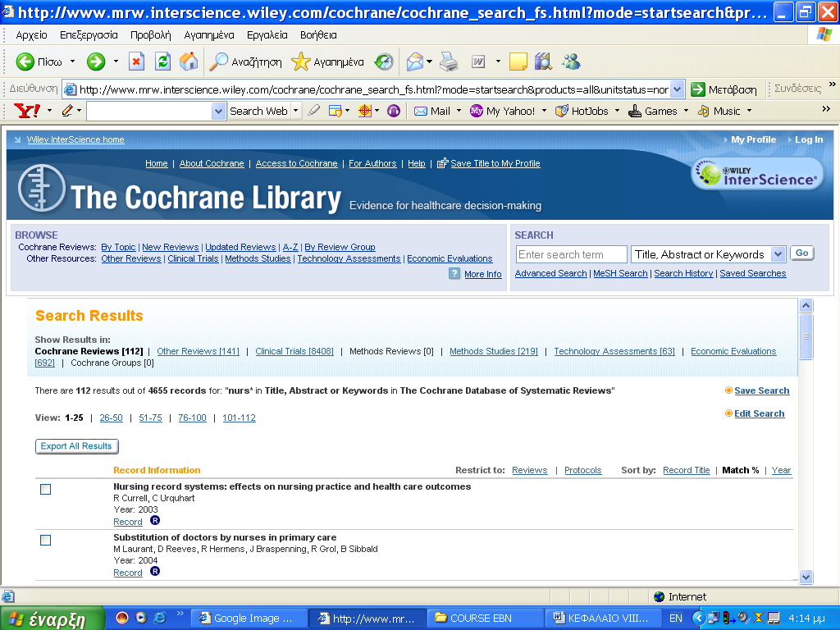840x630 pixels.
Task: Open the Εργαλεία menu
Action: coord(267,34)
